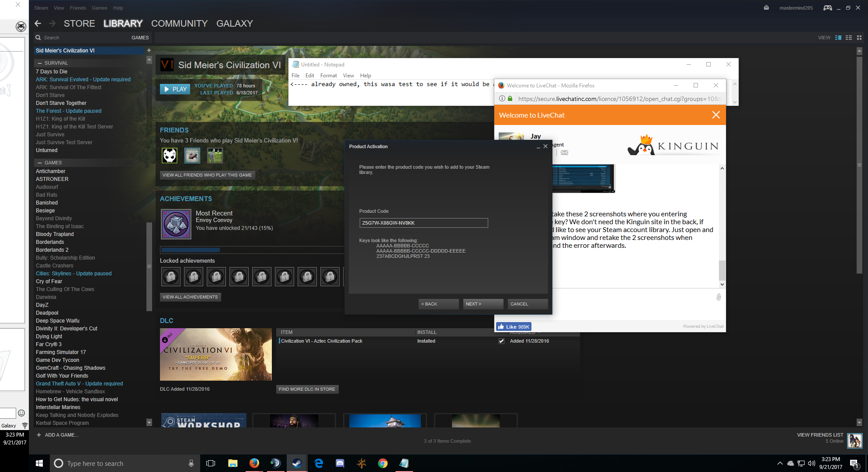Open the Friends menu in Steam
The height and width of the screenshot is (472, 868).
tap(78, 8)
